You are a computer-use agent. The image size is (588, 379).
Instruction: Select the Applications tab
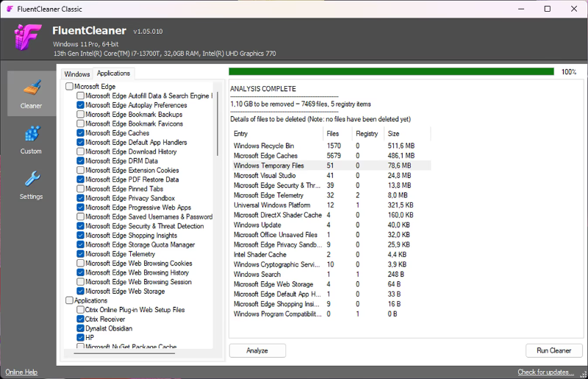(x=113, y=74)
